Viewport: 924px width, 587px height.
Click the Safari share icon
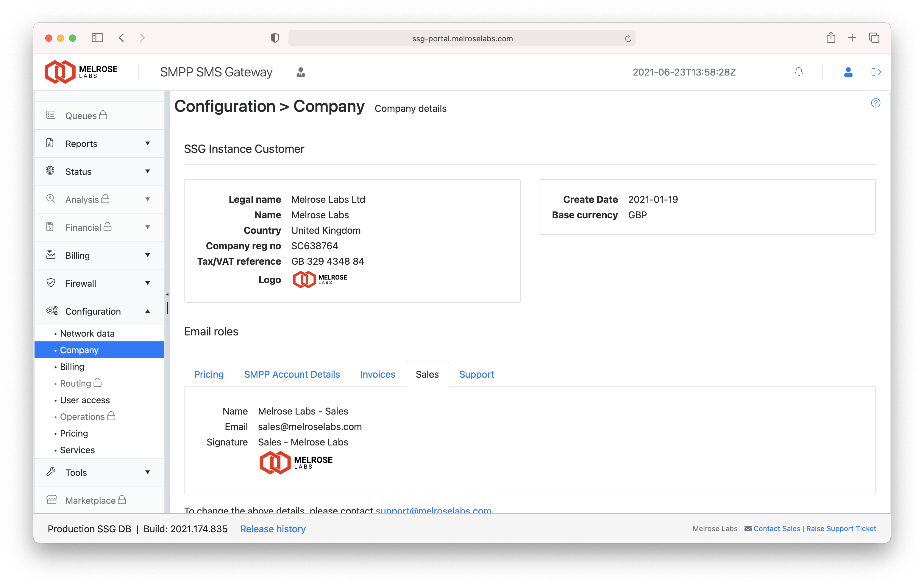(x=831, y=37)
